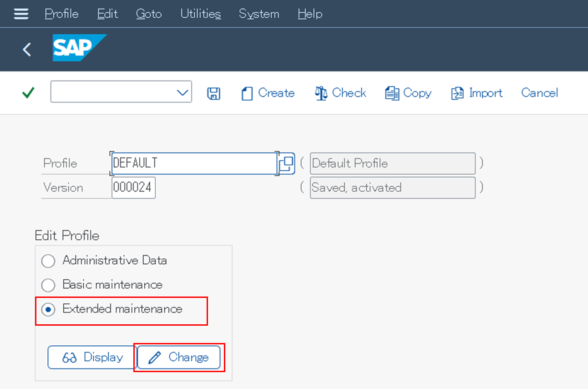This screenshot has width=588, height=389.
Task: Open value help icon beside Profile field
Action: click(x=286, y=164)
